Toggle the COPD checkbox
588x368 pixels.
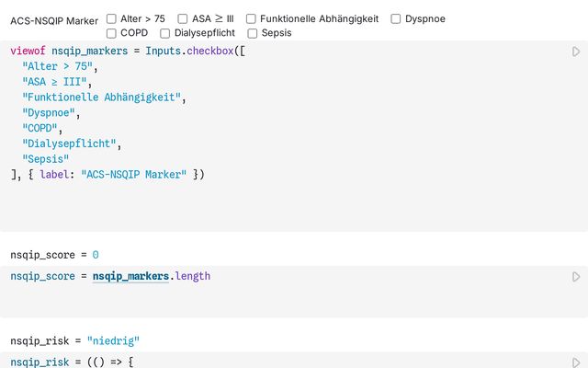(x=111, y=33)
